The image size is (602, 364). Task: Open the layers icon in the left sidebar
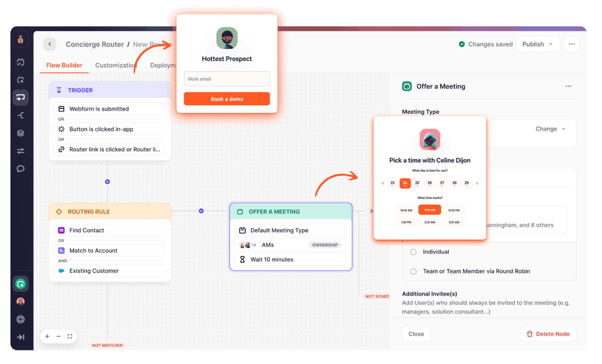coord(20,133)
